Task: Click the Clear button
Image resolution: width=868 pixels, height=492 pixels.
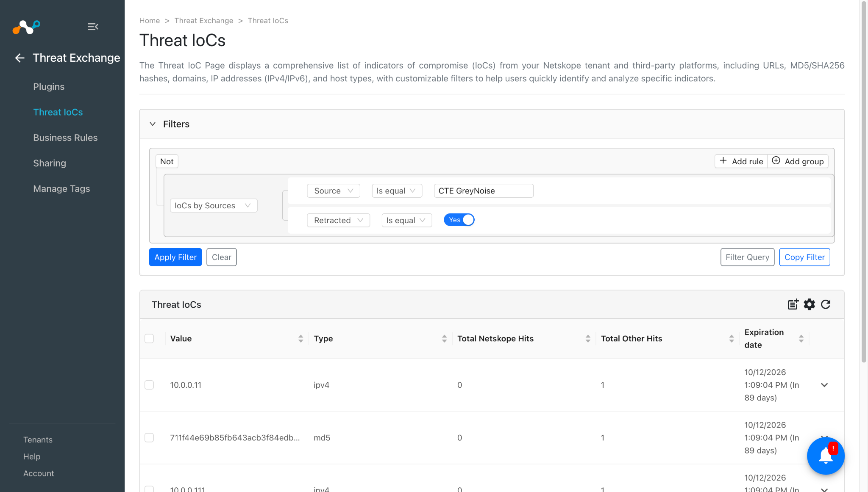Action: (x=221, y=257)
